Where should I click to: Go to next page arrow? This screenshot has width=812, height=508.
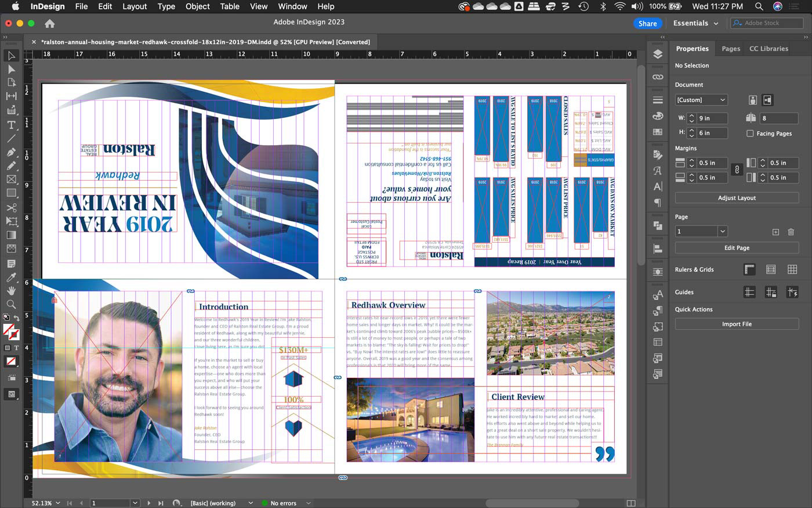148,503
